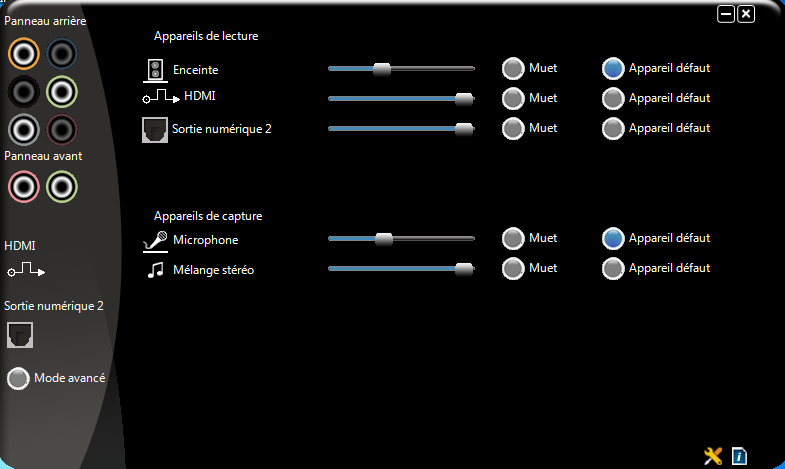The width and height of the screenshot is (785, 469).
Task: Set Sortie numérique 2 as default device
Action: click(x=613, y=129)
